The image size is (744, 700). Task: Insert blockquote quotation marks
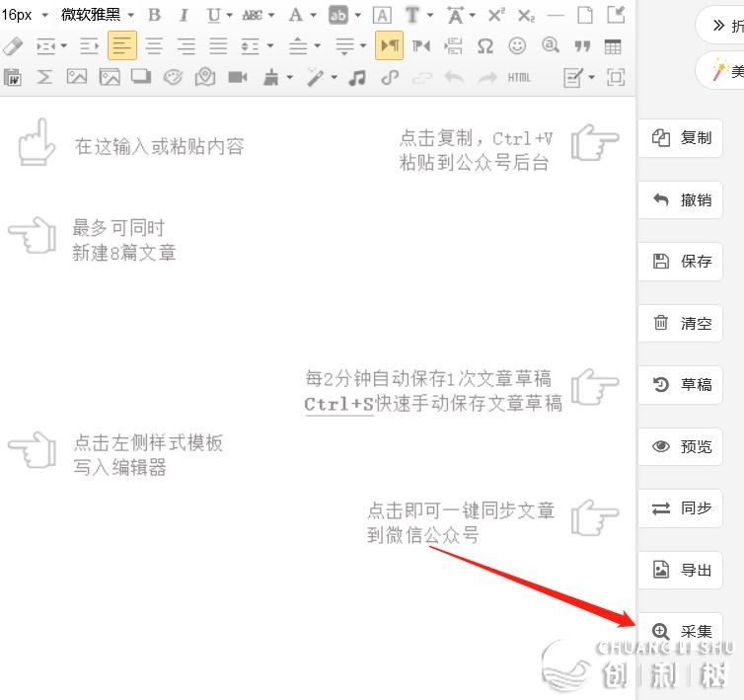click(x=582, y=46)
